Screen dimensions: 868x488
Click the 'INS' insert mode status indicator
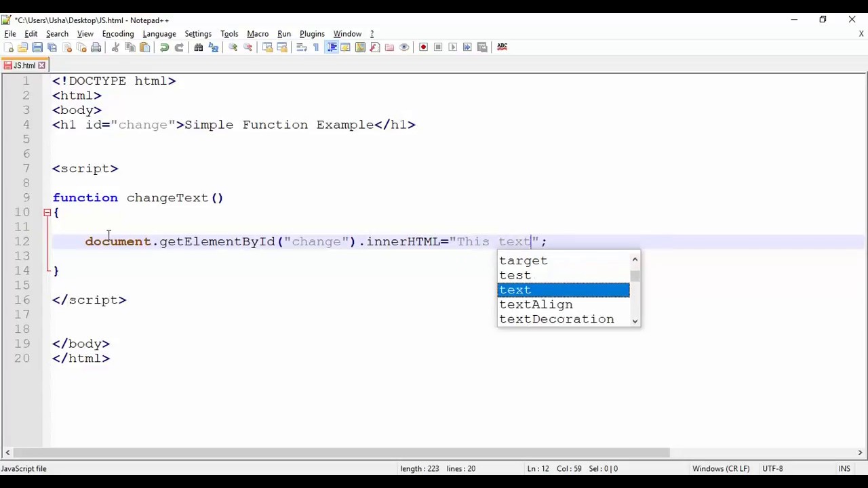coord(844,468)
